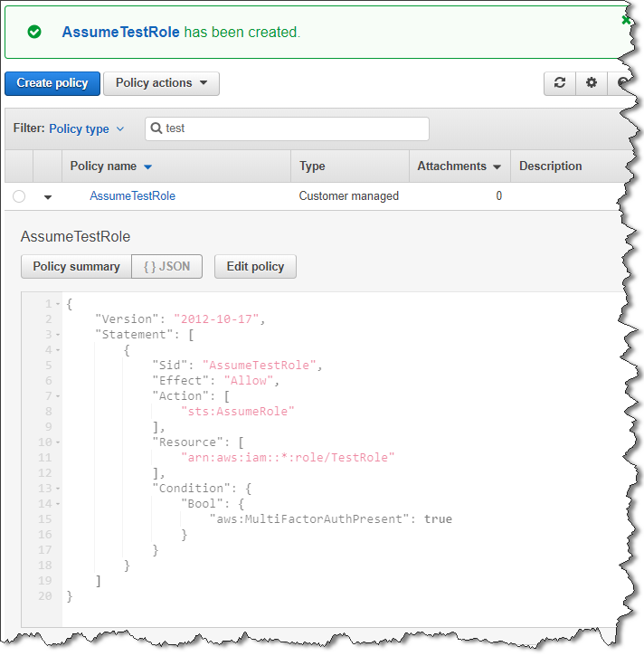
Task: Open the Policy actions dropdown
Action: tap(161, 83)
